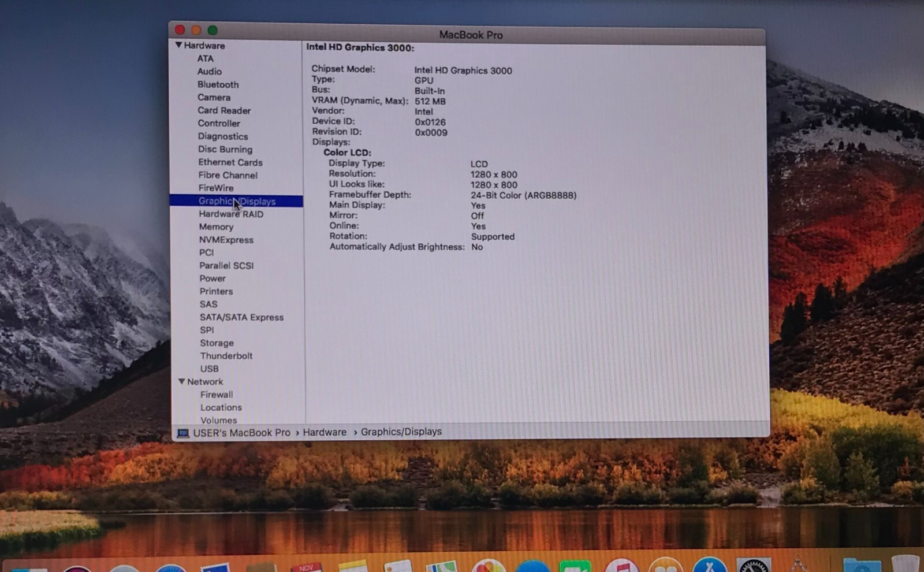Select Volumes under Network

(x=219, y=420)
